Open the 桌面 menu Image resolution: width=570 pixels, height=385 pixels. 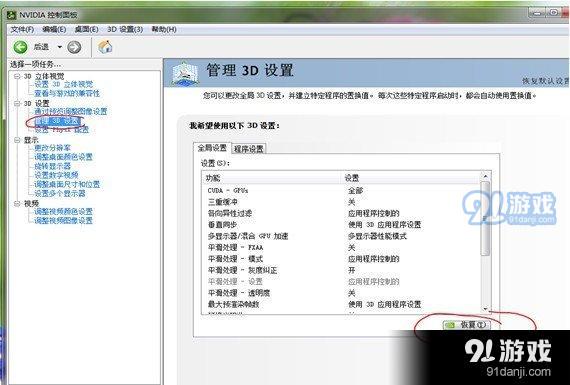tap(86, 29)
